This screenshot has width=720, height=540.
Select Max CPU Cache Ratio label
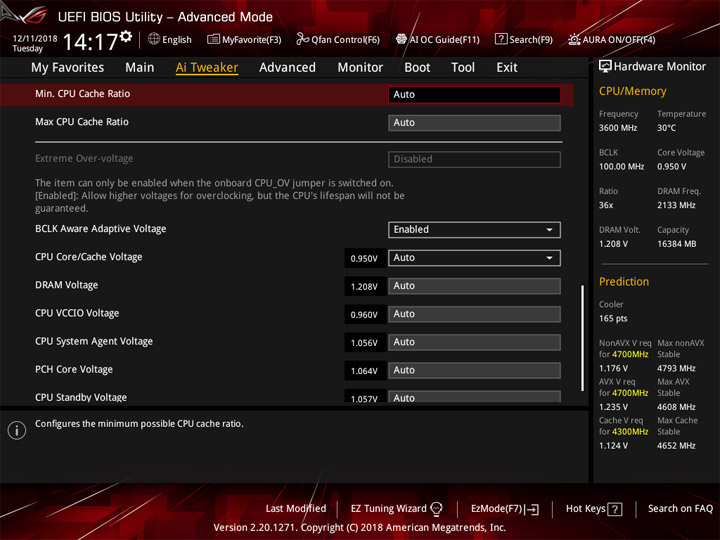[82, 122]
